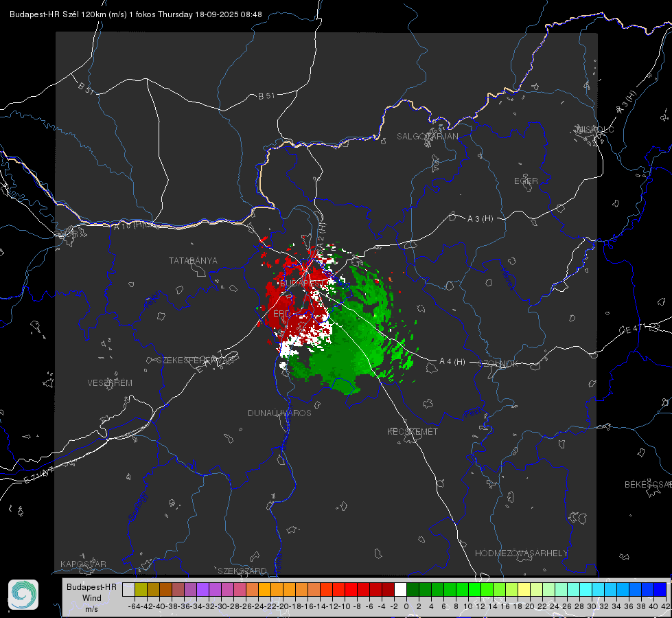The width and height of the screenshot is (672, 618).
Task: Click the blue Somogy county label
Action: 138,507
